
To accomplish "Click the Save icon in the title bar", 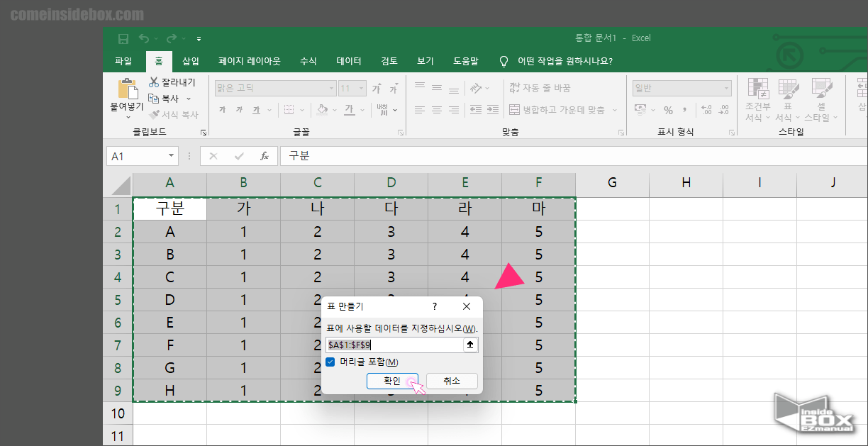I will pyautogui.click(x=123, y=38).
